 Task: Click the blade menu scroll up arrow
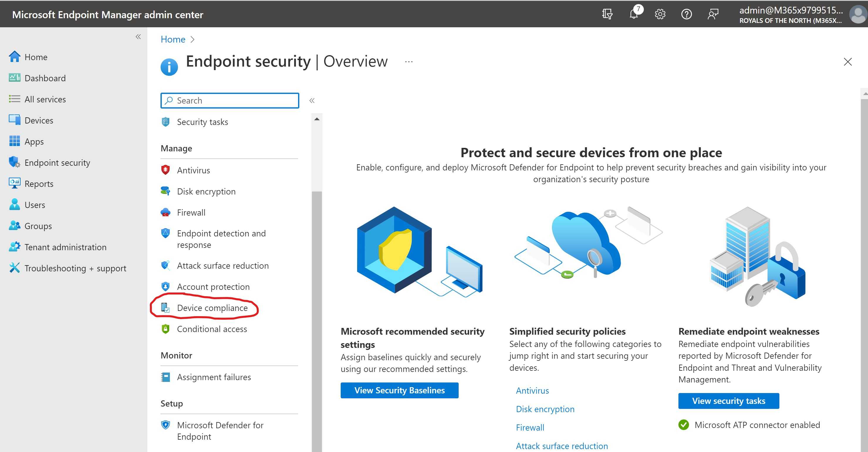point(317,119)
